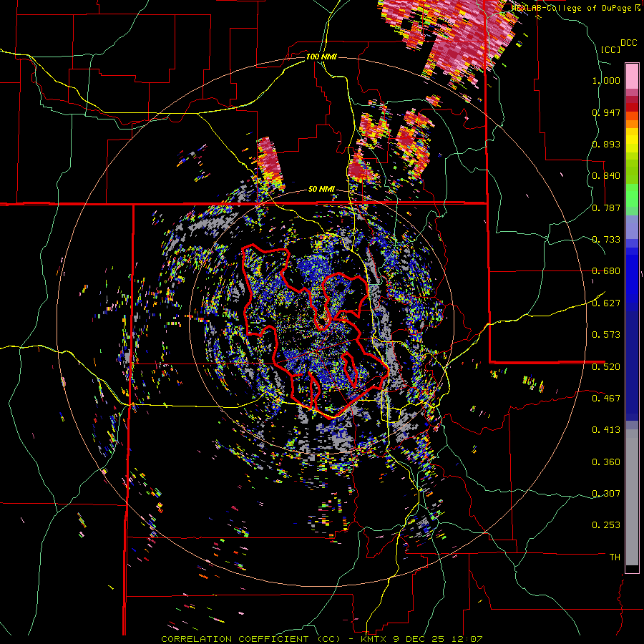
Task: Select the 0.520 legend value
Action: [x=606, y=367]
